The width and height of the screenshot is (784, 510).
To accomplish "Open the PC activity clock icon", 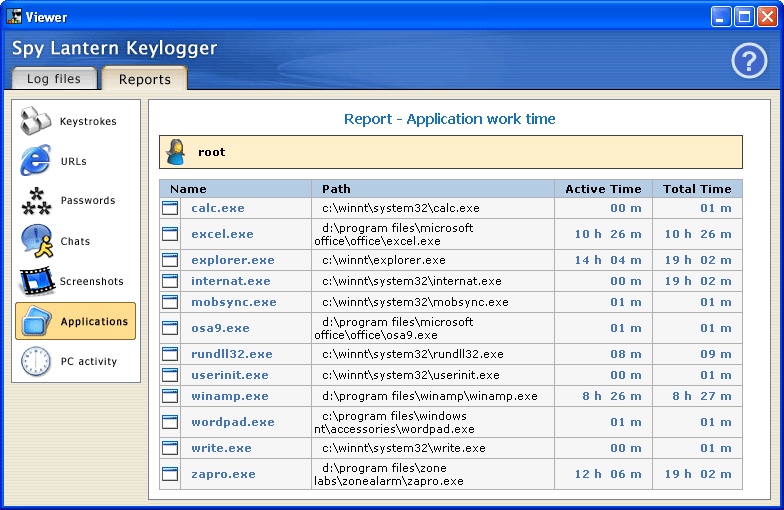I will [x=36, y=361].
